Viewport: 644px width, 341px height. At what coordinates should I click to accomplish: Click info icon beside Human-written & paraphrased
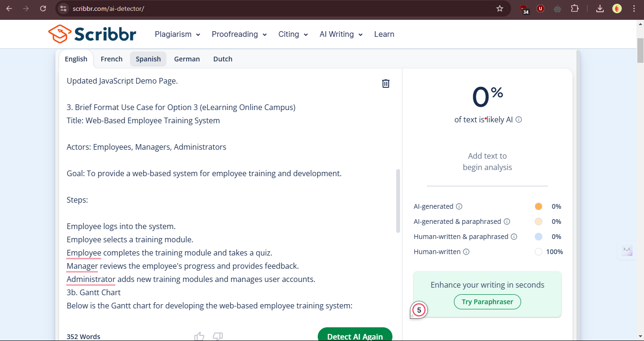[514, 237]
